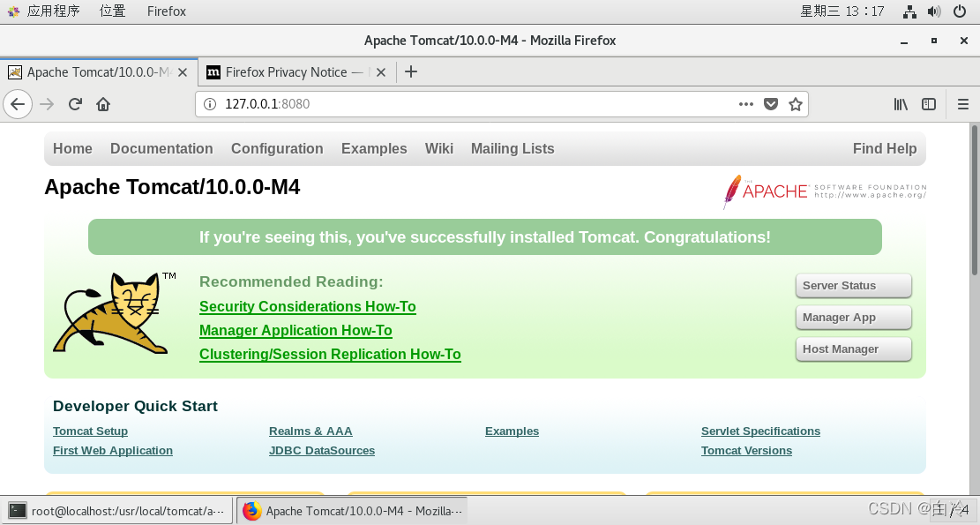Switch to Apache Tomcat/10.0.0-M4 tab
This screenshot has width=980, height=525.
tap(98, 72)
